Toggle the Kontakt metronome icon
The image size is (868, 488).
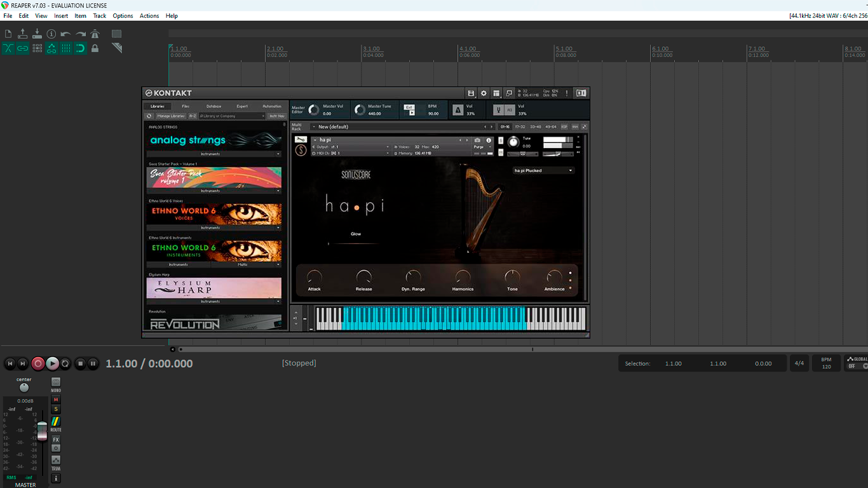pos(458,110)
